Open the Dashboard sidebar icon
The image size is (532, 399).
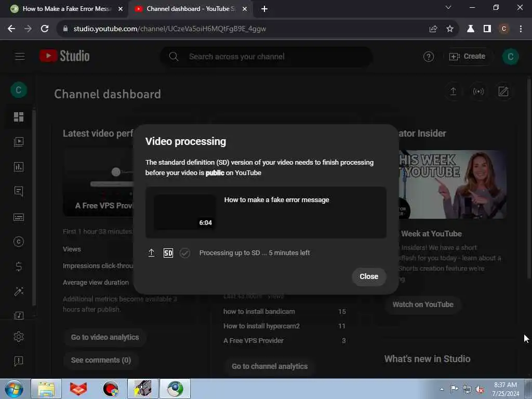pos(19,117)
